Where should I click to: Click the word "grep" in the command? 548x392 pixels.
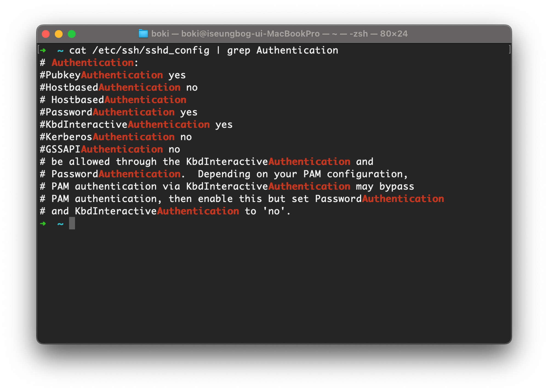pyautogui.click(x=238, y=50)
